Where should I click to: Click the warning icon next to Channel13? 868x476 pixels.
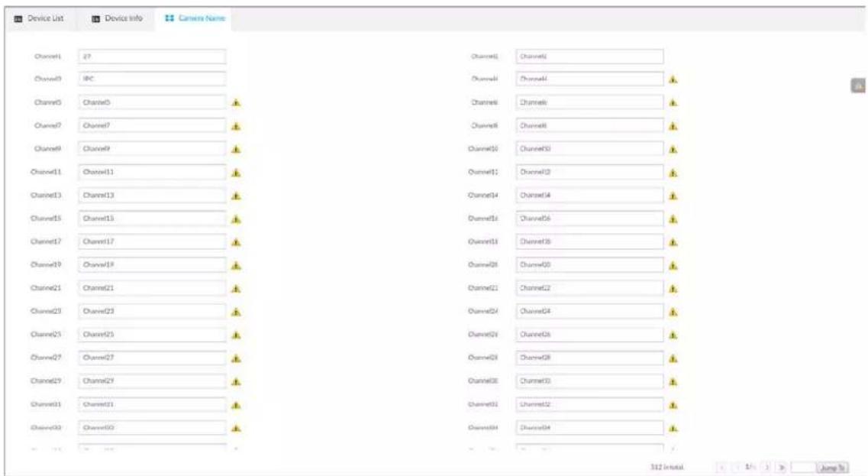pos(237,196)
